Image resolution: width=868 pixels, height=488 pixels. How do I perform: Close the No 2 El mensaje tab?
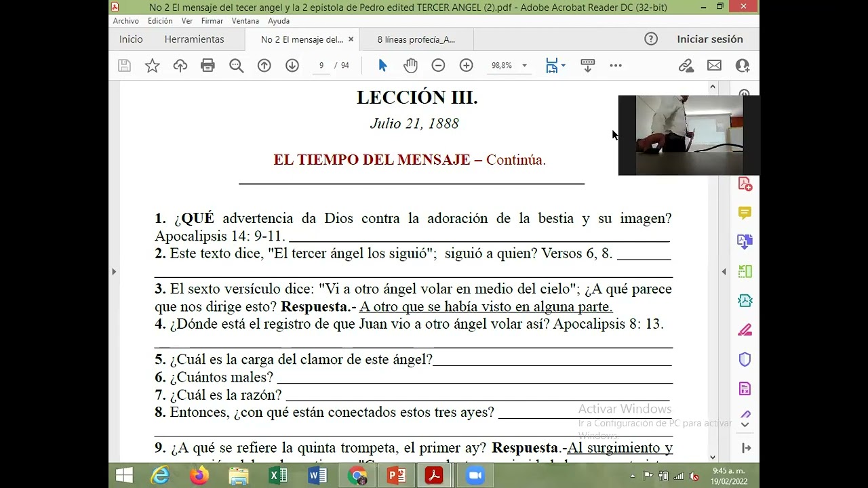[x=351, y=39]
